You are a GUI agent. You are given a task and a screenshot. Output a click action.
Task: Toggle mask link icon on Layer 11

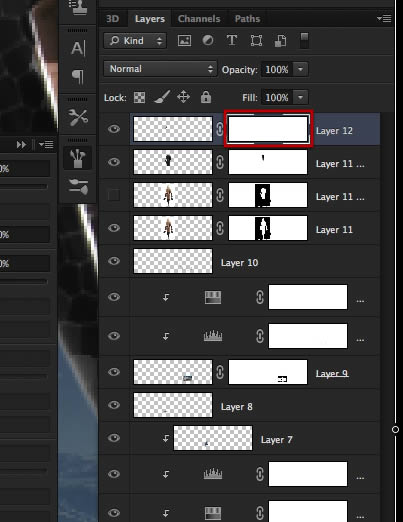point(220,228)
